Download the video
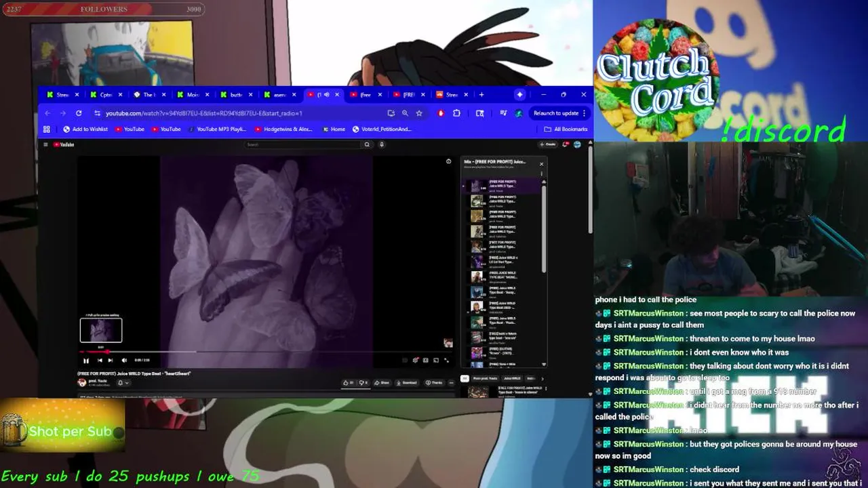868x488 pixels. pyautogui.click(x=407, y=383)
